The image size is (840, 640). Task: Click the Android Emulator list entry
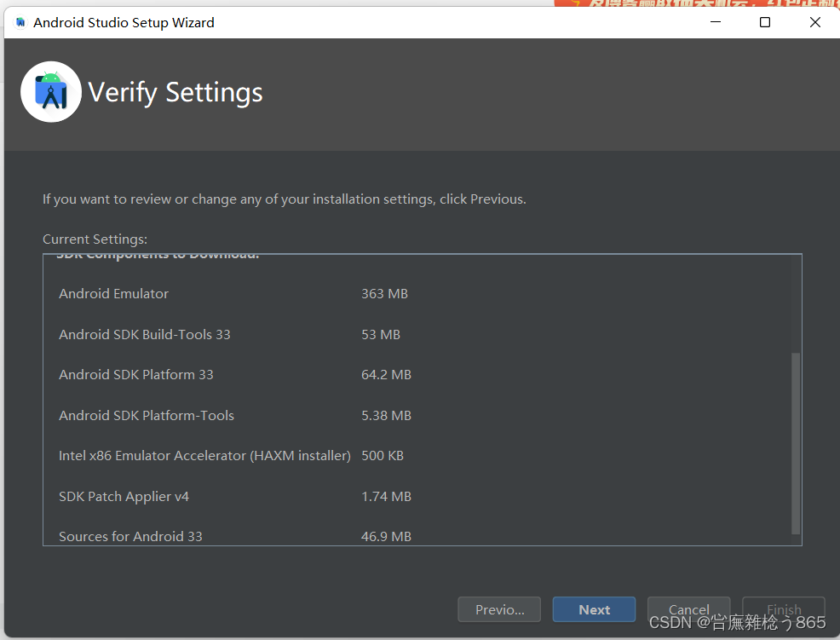113,293
